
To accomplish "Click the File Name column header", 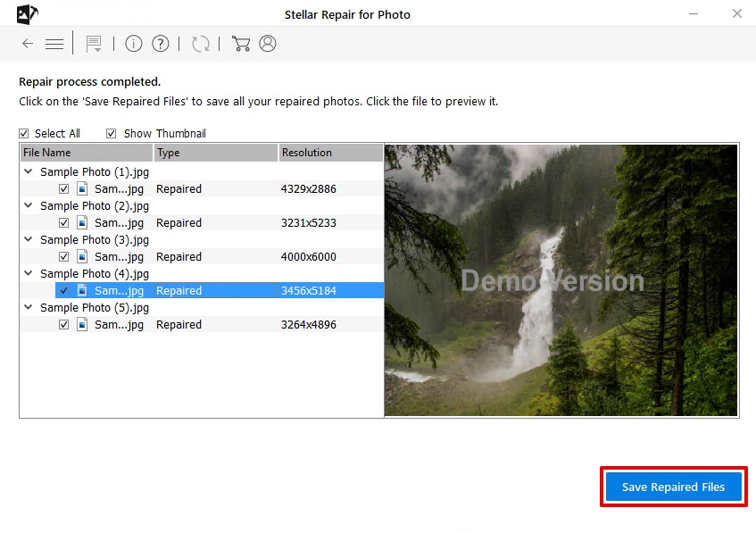I will tap(87, 153).
